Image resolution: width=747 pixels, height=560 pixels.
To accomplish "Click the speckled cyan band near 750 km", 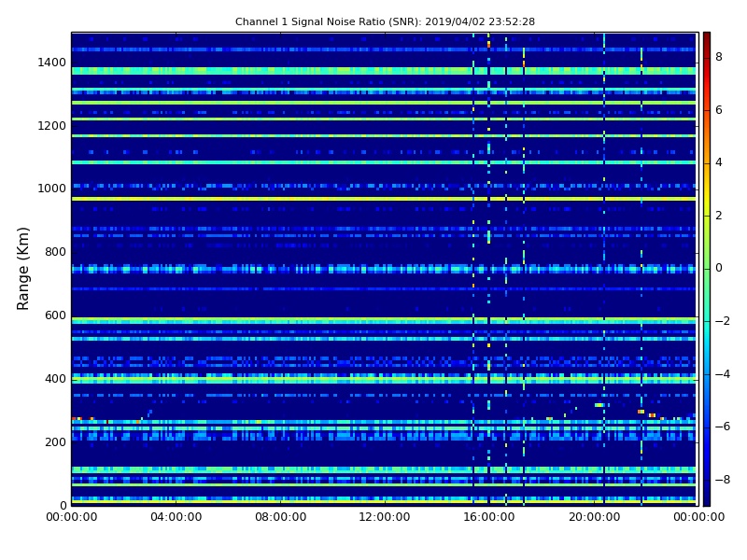I will [x=384, y=269].
